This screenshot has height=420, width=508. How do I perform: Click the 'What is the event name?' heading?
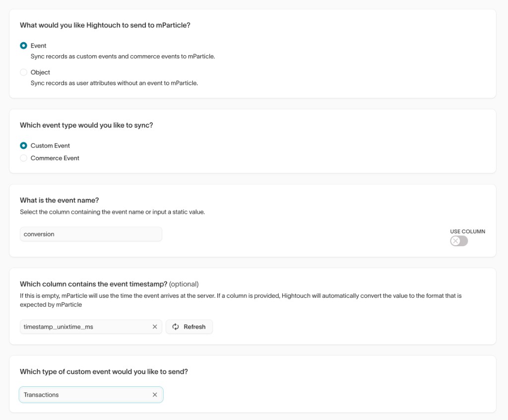click(x=59, y=201)
